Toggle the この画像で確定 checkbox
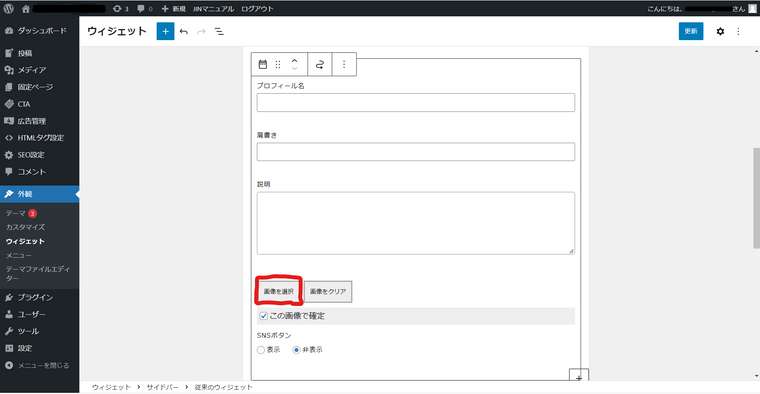The height and width of the screenshot is (394, 760). [263, 316]
